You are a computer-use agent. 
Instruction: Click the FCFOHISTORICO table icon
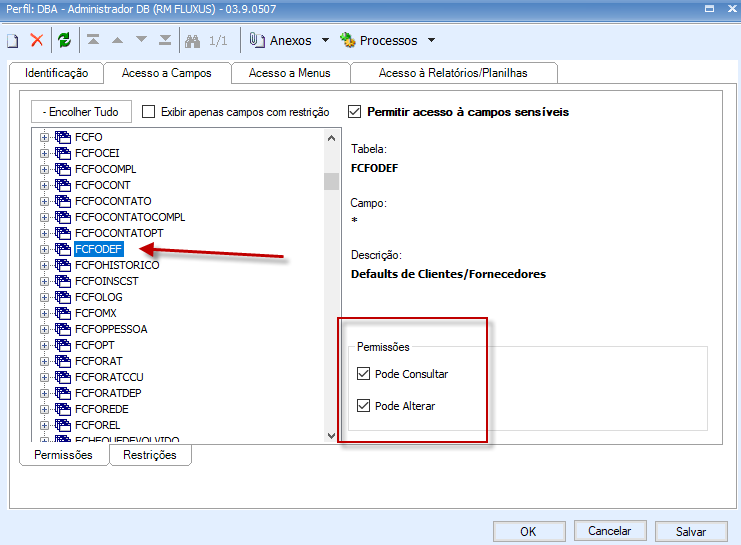point(63,265)
